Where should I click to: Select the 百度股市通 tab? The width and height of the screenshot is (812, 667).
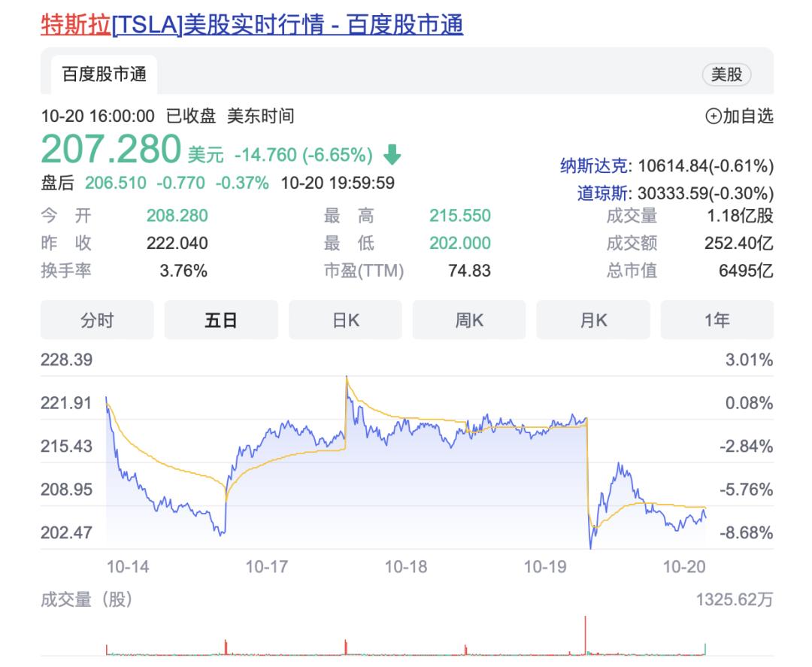pyautogui.click(x=104, y=74)
